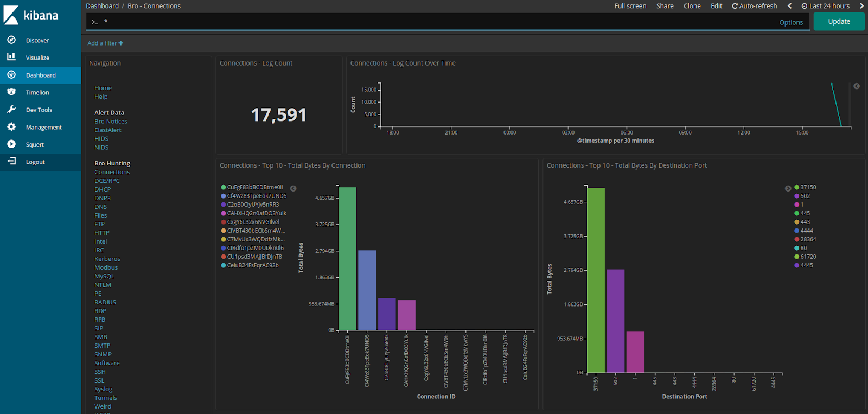Open the Last 24 hours time picker
868x414 pixels.
click(826, 6)
